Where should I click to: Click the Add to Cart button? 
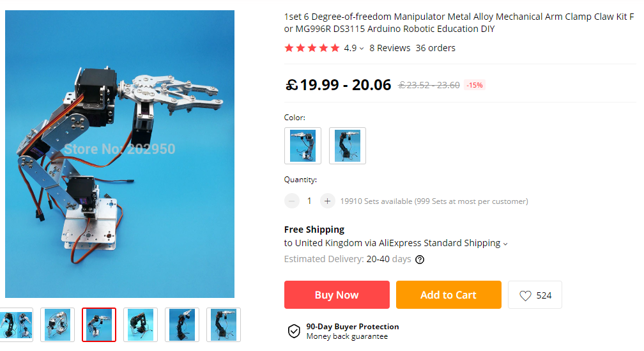[x=448, y=295]
